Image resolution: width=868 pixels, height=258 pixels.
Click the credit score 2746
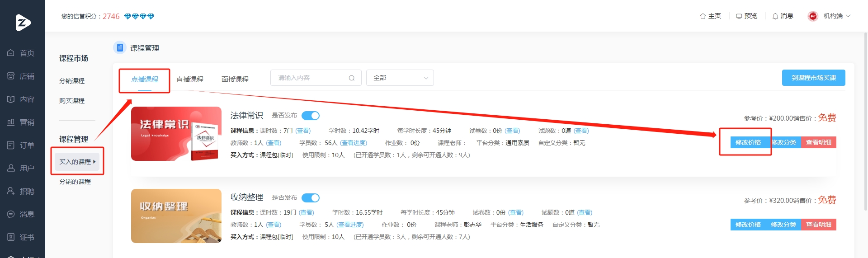tap(111, 16)
